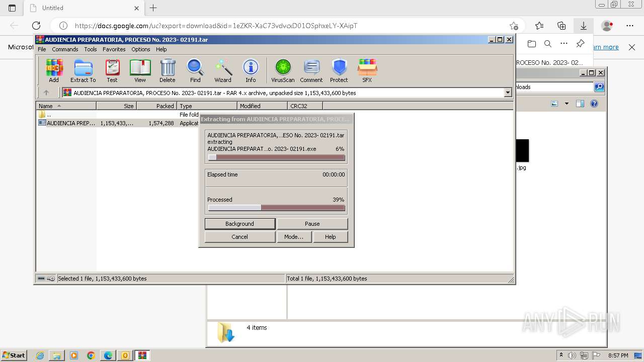The image size is (644, 362).
Task: Pin the downloads flyout
Action: [580, 44]
